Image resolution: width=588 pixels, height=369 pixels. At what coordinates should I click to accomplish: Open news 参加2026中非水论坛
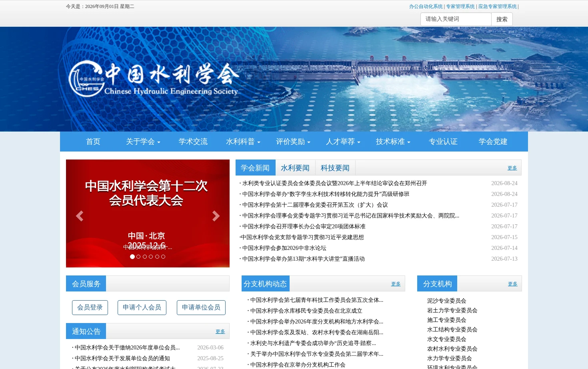tap(284, 248)
